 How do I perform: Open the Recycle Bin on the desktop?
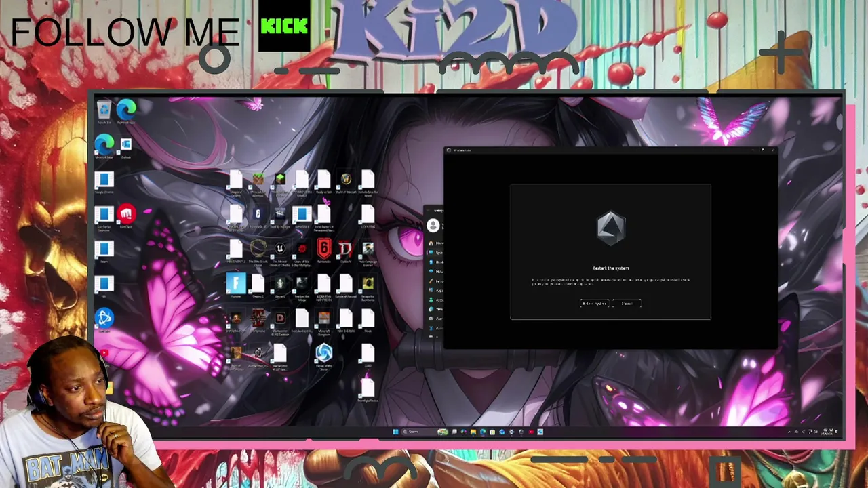(104, 112)
